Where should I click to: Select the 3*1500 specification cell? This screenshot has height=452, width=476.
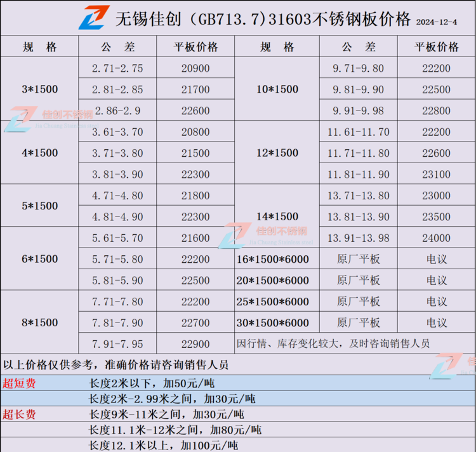[39, 89]
